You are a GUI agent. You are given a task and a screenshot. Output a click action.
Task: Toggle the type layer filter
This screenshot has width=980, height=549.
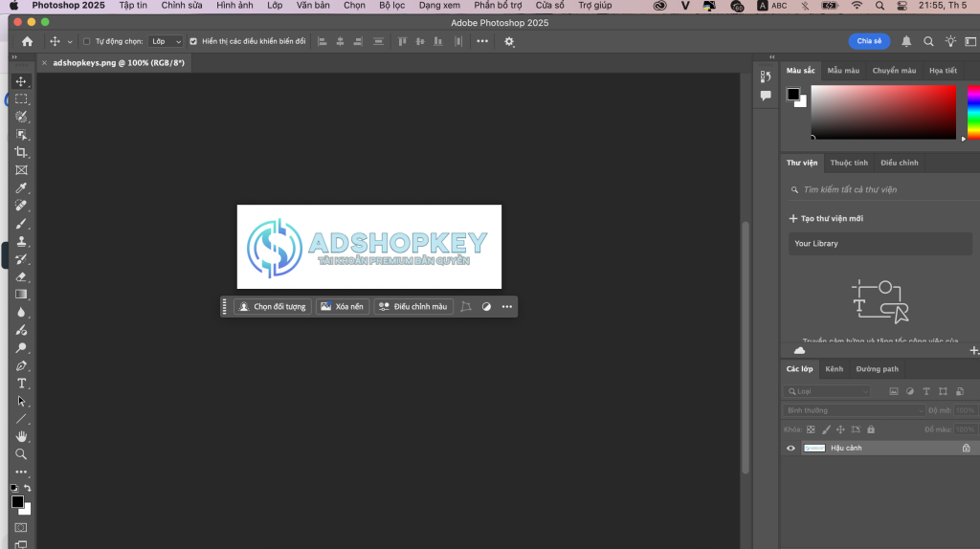coord(926,391)
